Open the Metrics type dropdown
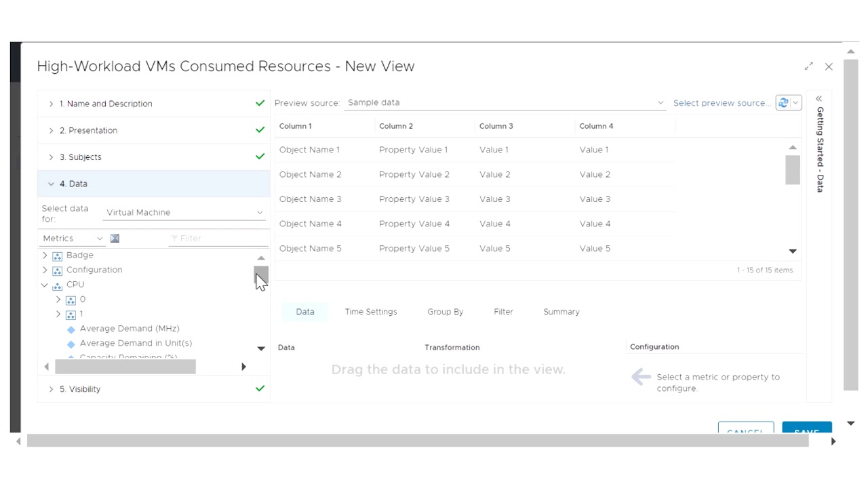 point(73,239)
